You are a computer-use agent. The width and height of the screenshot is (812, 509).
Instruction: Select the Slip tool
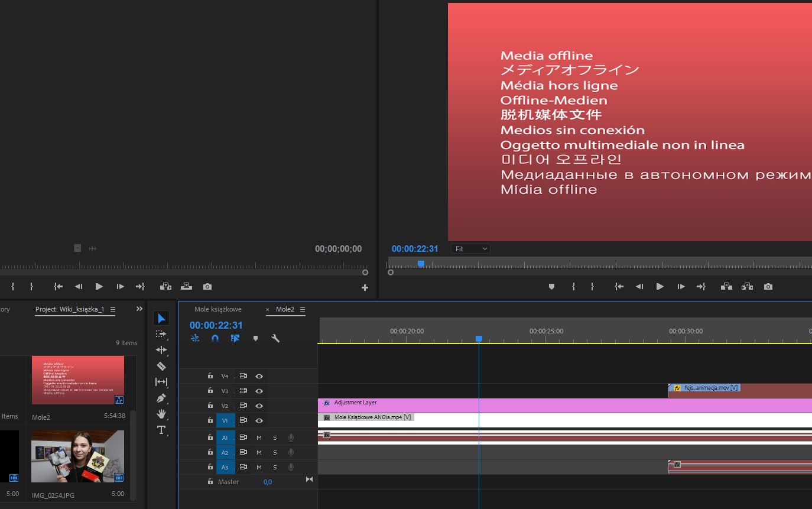coord(161,382)
